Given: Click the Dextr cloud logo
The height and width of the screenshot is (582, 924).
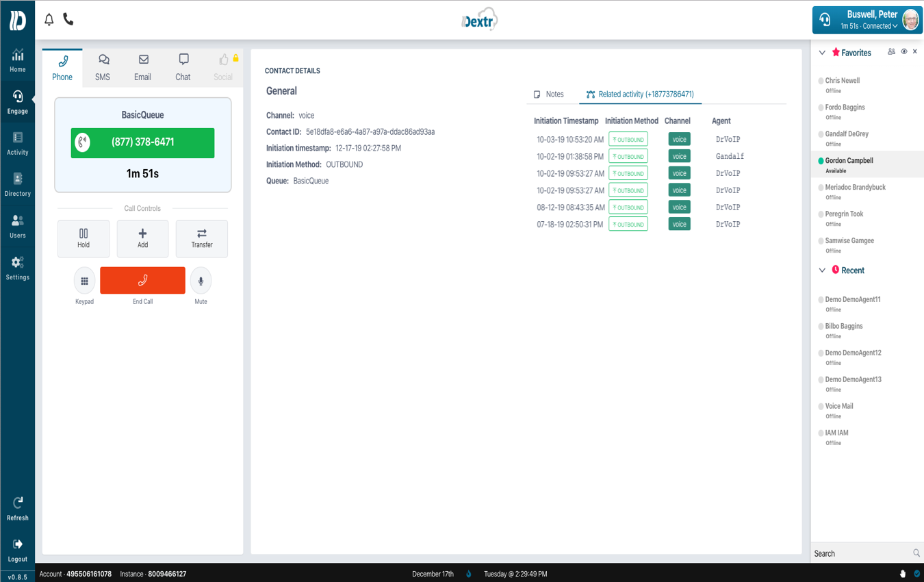Looking at the screenshot, I should 479,19.
